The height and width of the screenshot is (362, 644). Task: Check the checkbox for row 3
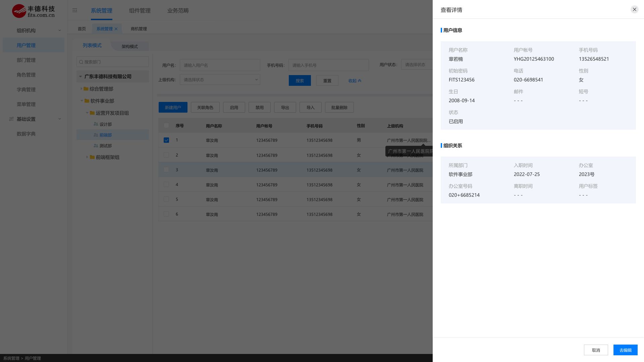[166, 170]
